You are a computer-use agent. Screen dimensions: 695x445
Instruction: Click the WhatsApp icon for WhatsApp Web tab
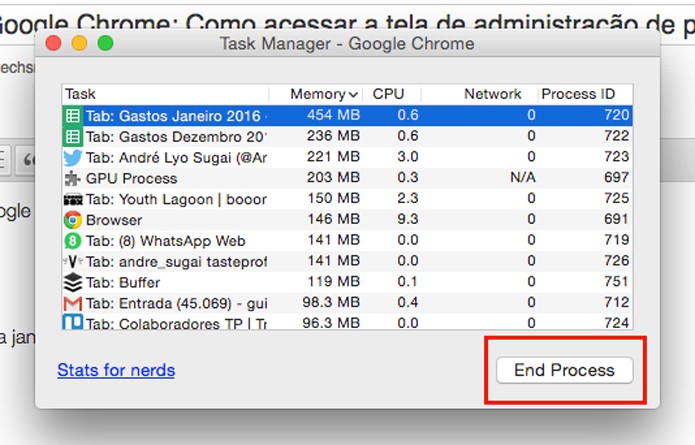pyautogui.click(x=73, y=241)
